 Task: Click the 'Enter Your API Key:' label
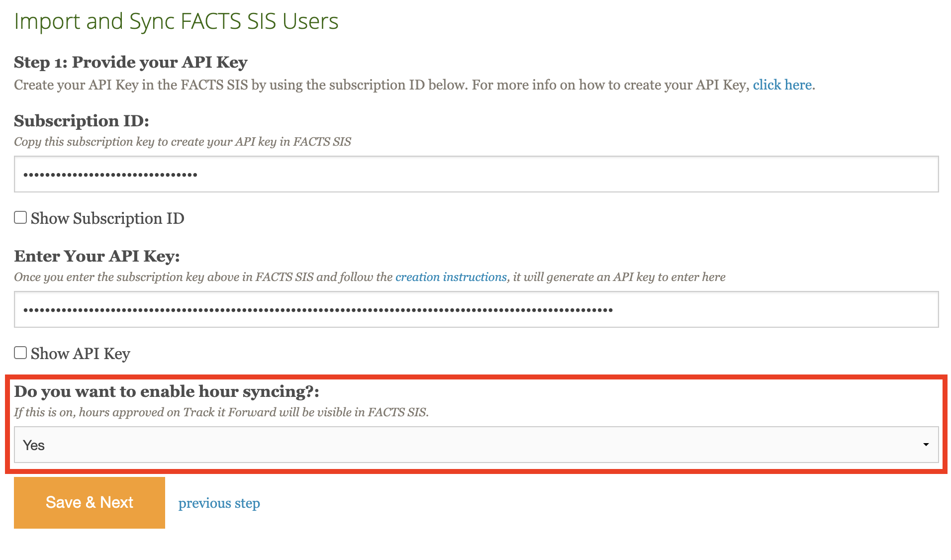(x=97, y=256)
